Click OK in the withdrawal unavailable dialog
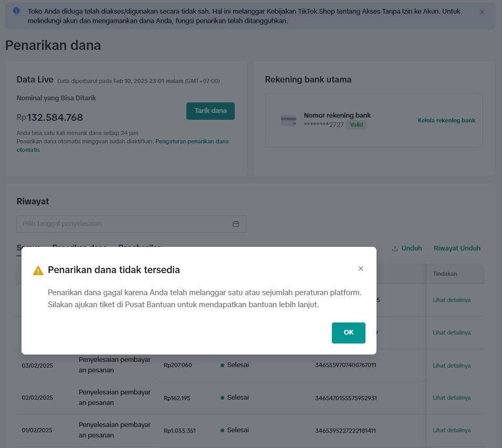This screenshot has width=502, height=448. [x=348, y=333]
